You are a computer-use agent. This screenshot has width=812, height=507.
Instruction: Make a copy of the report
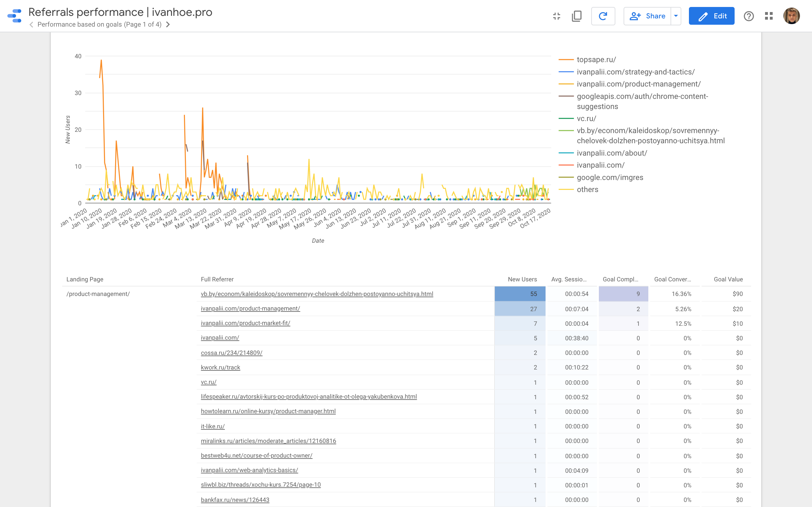(576, 16)
